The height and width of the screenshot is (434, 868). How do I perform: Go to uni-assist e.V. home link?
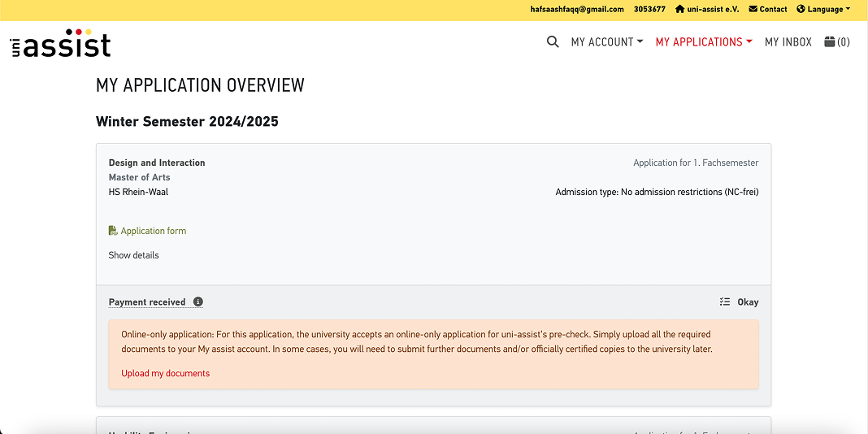(707, 10)
